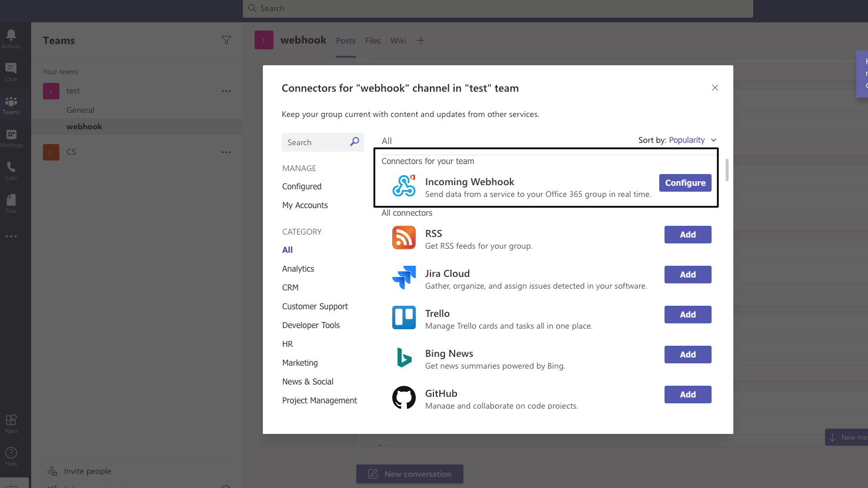Switch to the Files tab

point(373,41)
